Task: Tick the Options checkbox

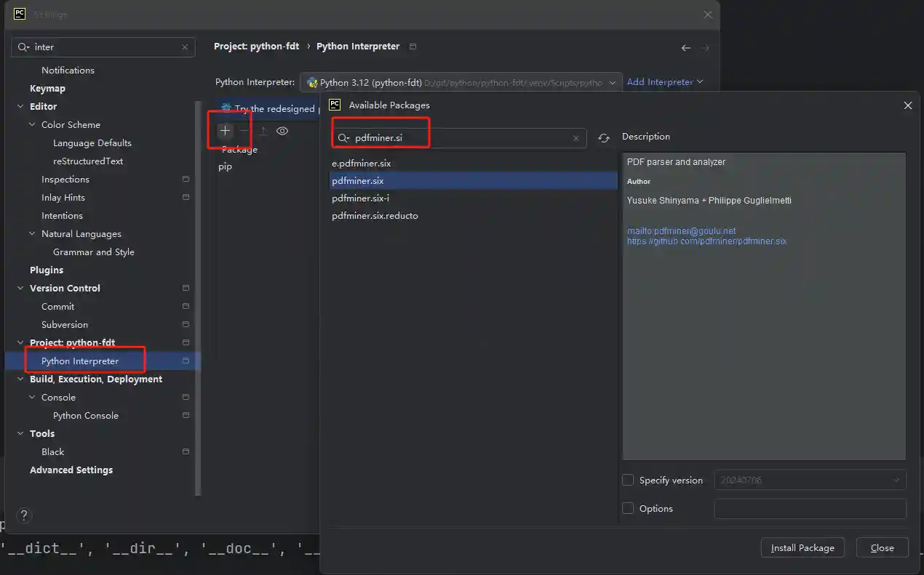Action: coord(628,509)
